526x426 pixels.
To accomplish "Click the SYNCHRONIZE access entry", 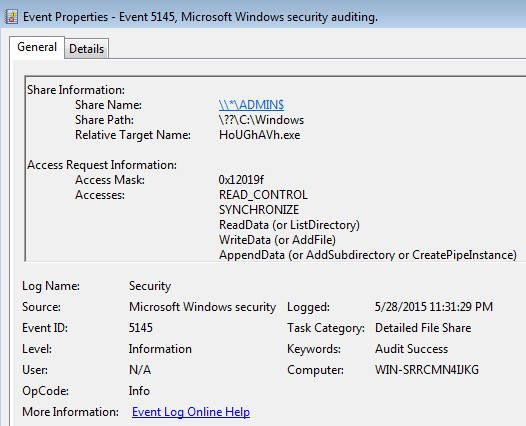I will click(259, 210).
